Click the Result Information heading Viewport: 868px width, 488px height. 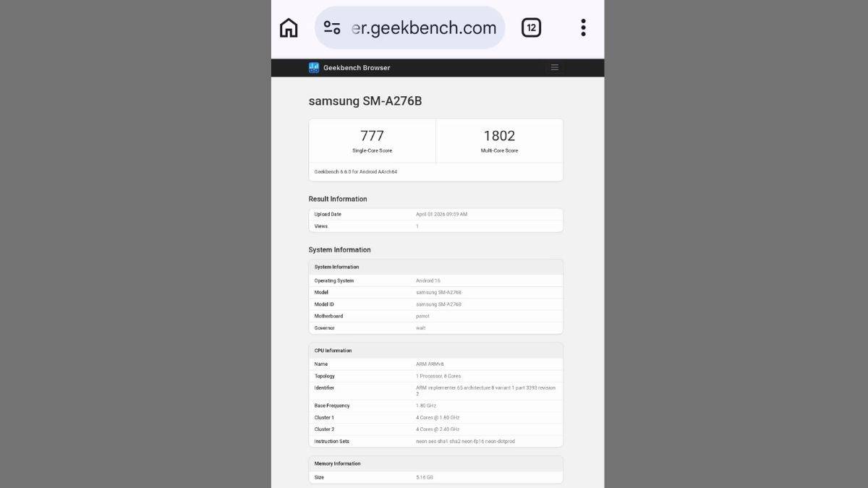[x=338, y=199]
